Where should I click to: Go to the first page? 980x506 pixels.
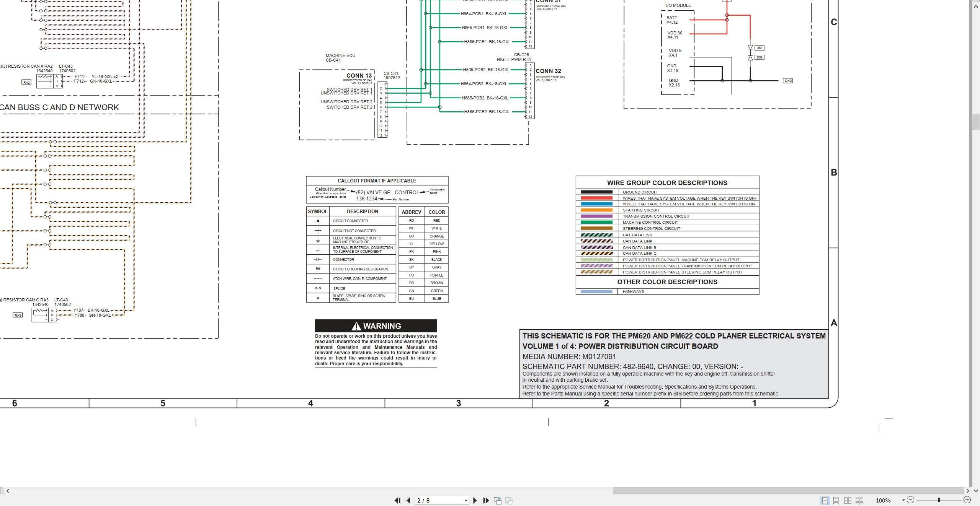(398, 500)
